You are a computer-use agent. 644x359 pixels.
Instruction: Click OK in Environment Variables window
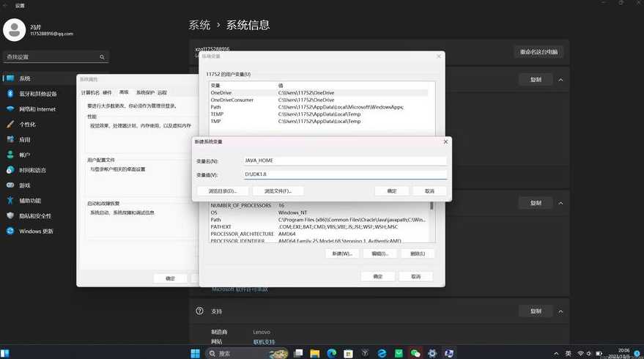tap(378, 276)
